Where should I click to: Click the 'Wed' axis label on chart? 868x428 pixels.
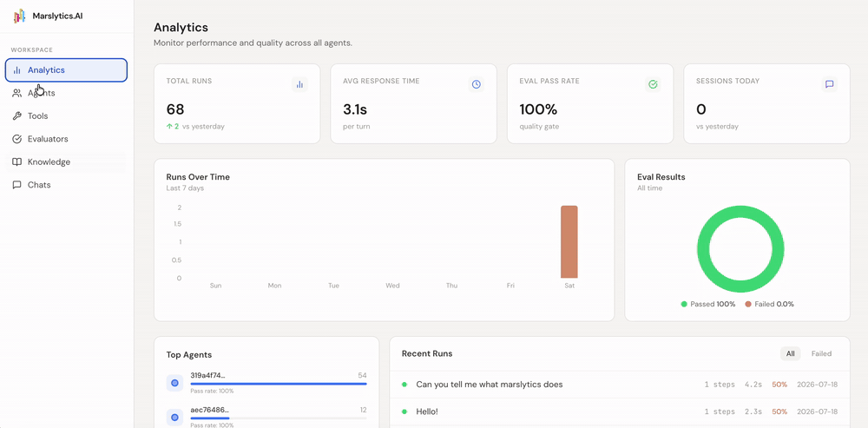(392, 286)
